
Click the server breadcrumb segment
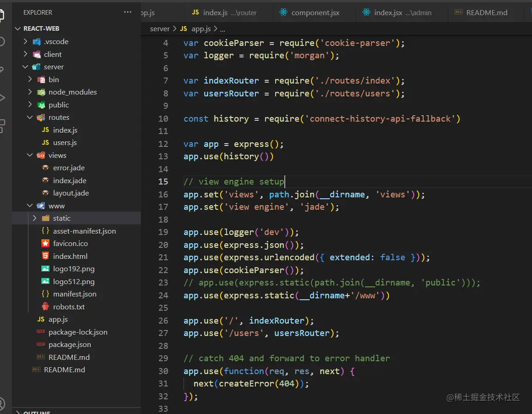pos(160,29)
